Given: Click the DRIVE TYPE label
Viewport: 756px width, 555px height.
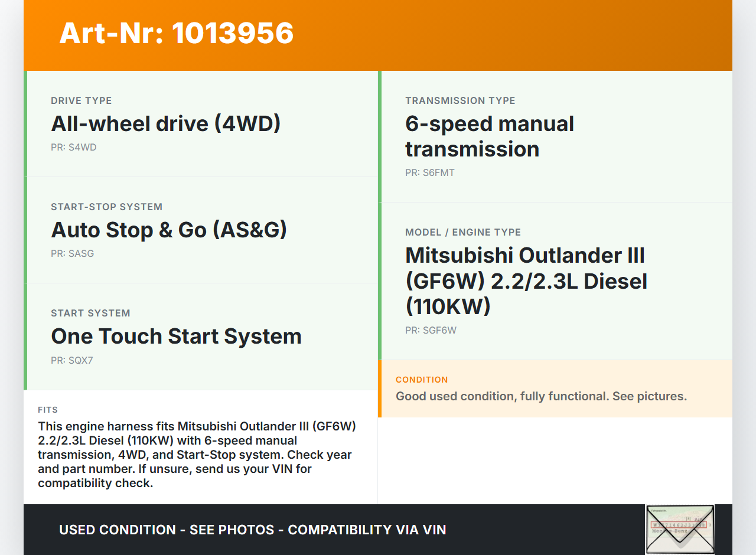Looking at the screenshot, I should click(x=81, y=101).
